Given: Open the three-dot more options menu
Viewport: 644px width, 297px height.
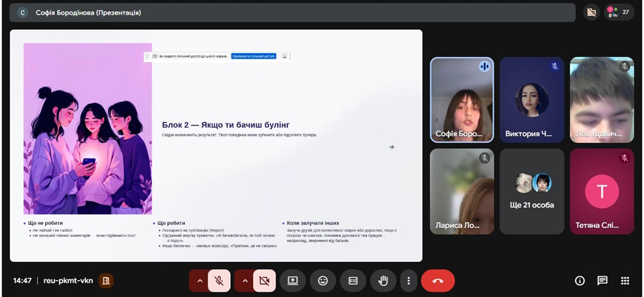Looking at the screenshot, I should coord(409,280).
